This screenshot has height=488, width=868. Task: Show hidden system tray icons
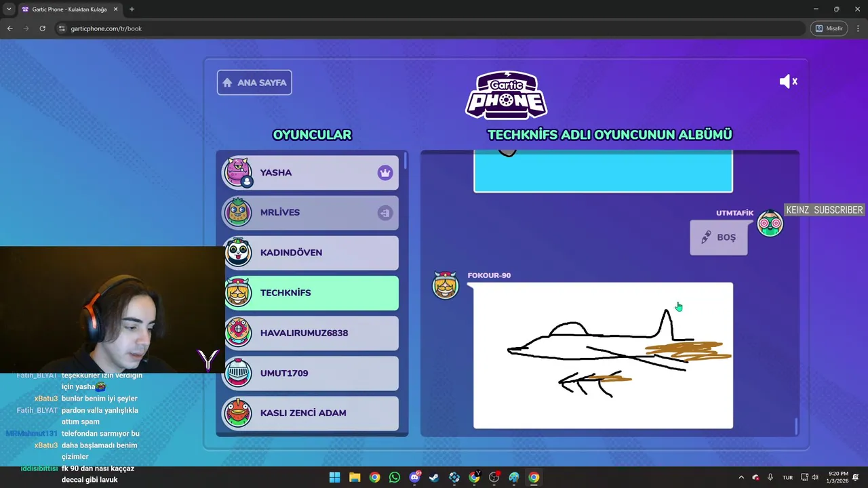point(741,477)
